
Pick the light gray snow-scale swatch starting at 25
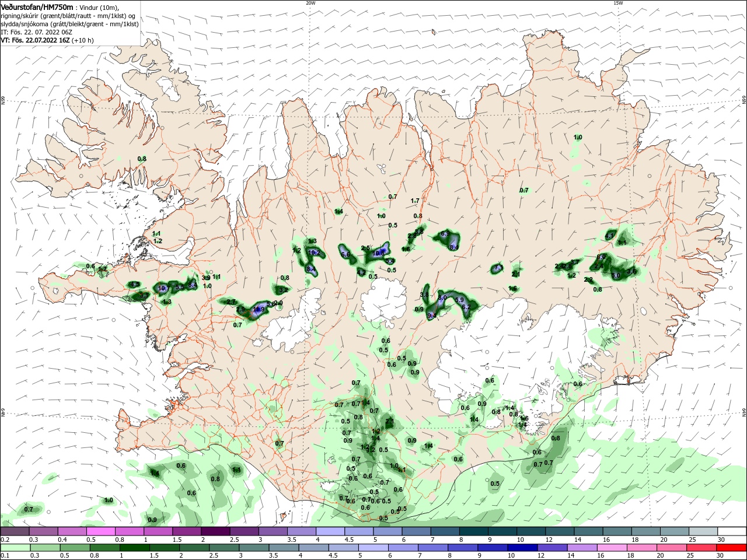pyautogui.click(x=703, y=531)
